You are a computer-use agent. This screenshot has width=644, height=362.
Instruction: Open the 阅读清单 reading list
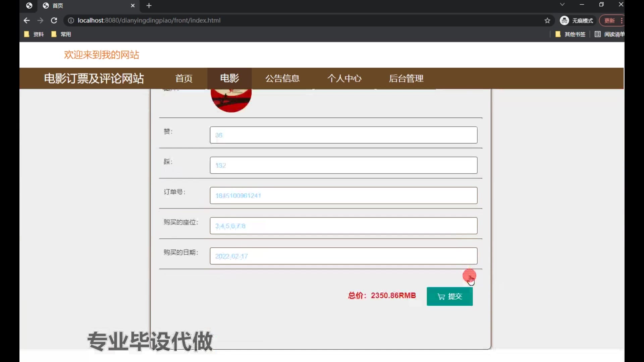tap(609, 34)
